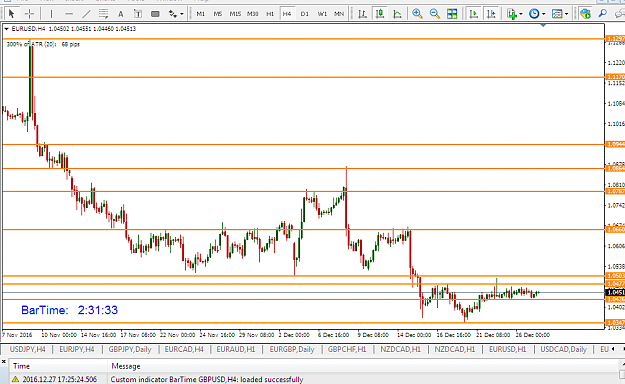The height and width of the screenshot is (384, 625).
Task: Choose the horizontal line drawing tool
Action: [69, 14]
